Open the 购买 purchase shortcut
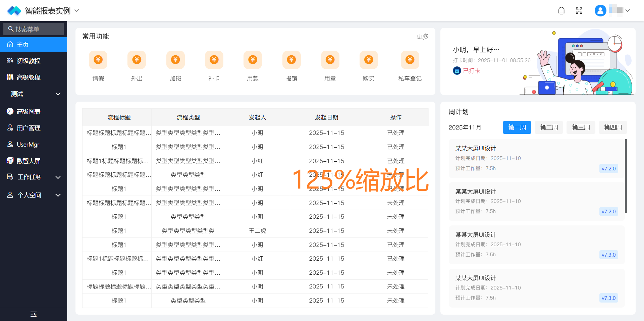The width and height of the screenshot is (644, 321). point(368,60)
